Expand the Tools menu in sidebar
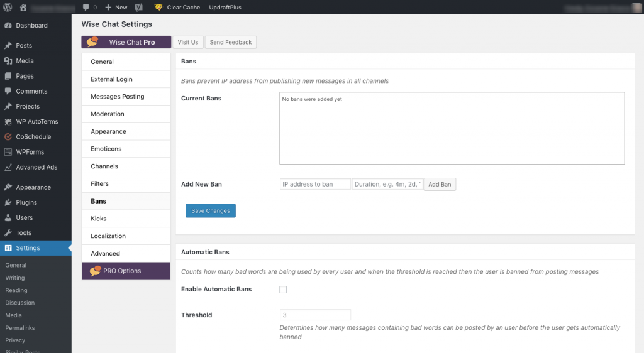Screen dimensions: 644x353 click(23, 233)
